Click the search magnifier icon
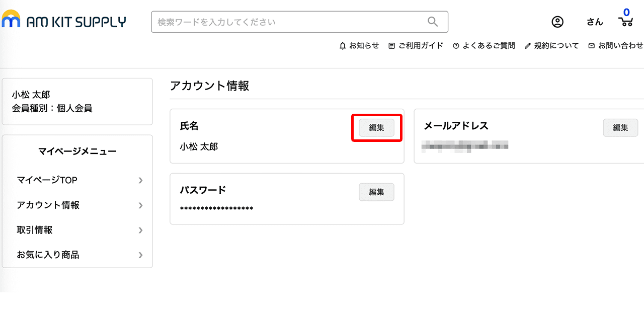 pos(433,22)
